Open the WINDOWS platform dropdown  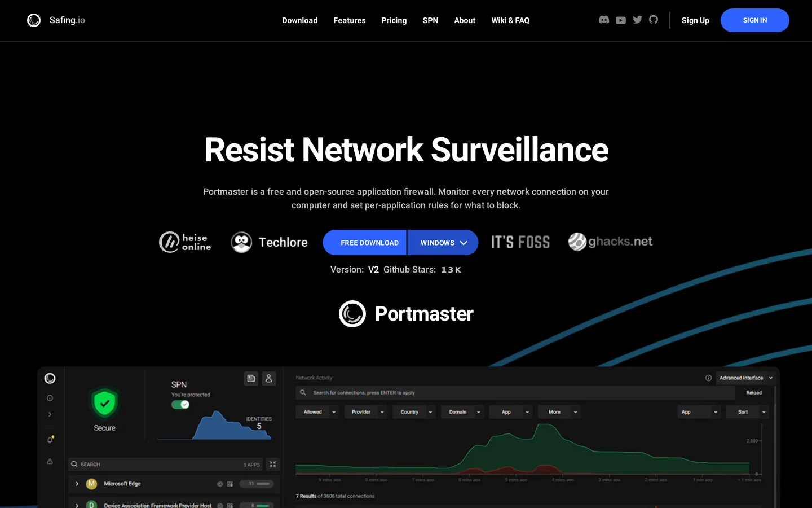pos(443,243)
